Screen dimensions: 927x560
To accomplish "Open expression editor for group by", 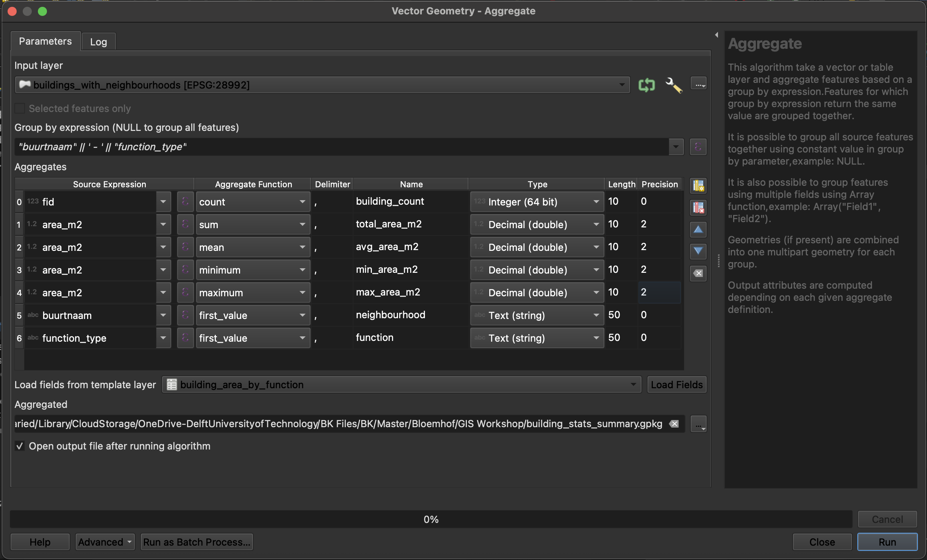I will click(x=698, y=147).
